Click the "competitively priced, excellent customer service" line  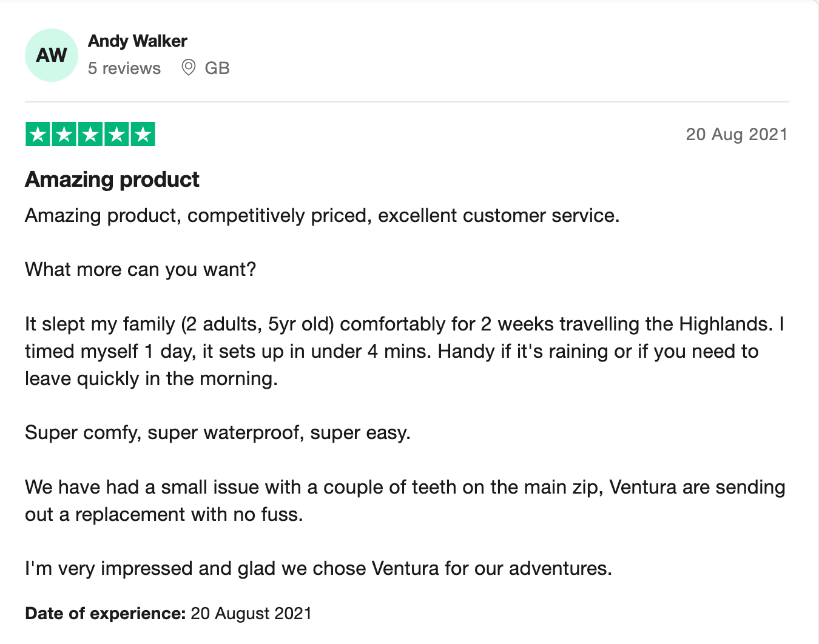(322, 216)
